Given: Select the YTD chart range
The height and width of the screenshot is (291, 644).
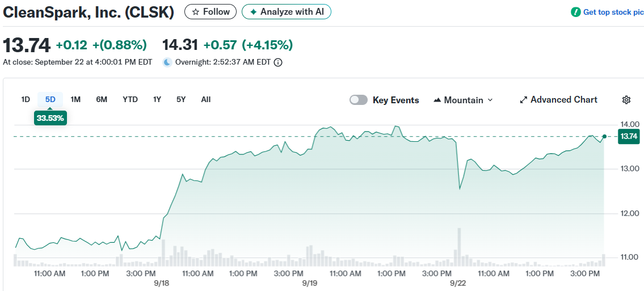Looking at the screenshot, I should (130, 99).
